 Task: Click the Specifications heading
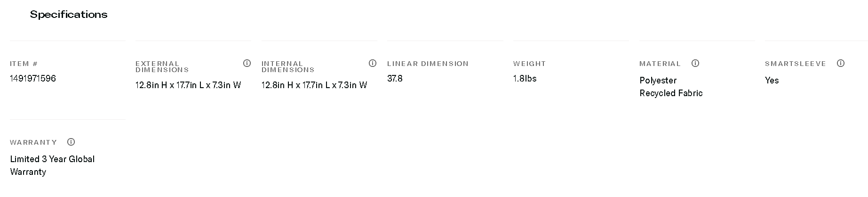[x=69, y=15]
